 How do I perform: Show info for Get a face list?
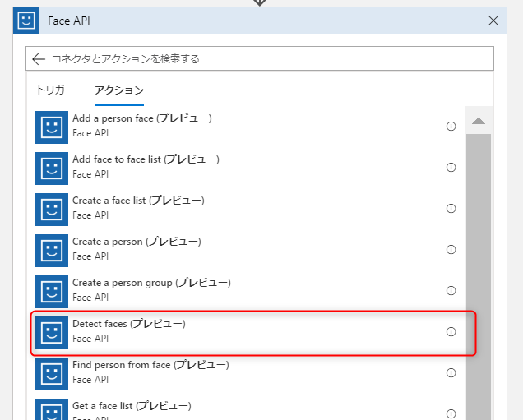click(x=451, y=413)
